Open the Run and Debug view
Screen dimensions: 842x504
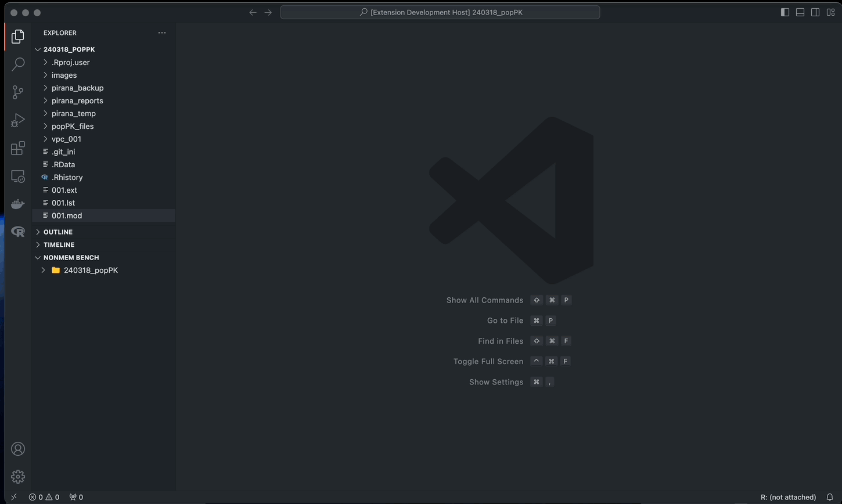click(x=18, y=120)
